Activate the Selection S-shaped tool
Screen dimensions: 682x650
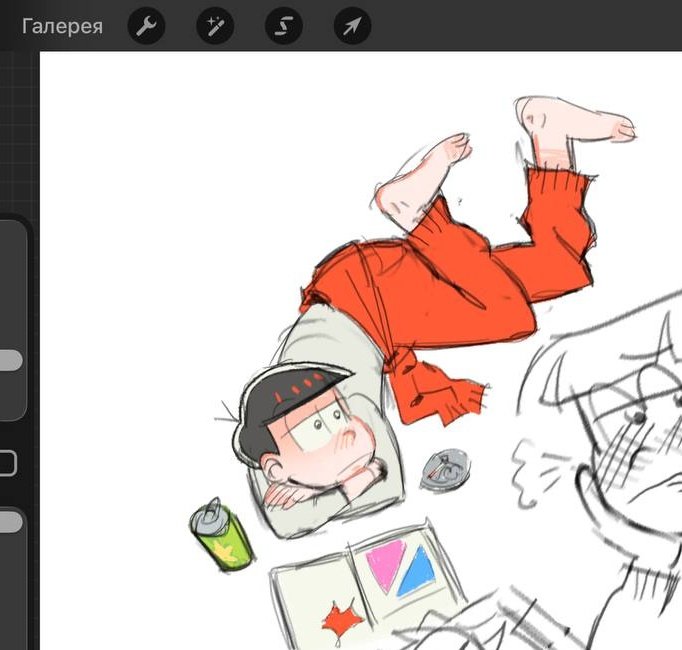click(x=284, y=26)
